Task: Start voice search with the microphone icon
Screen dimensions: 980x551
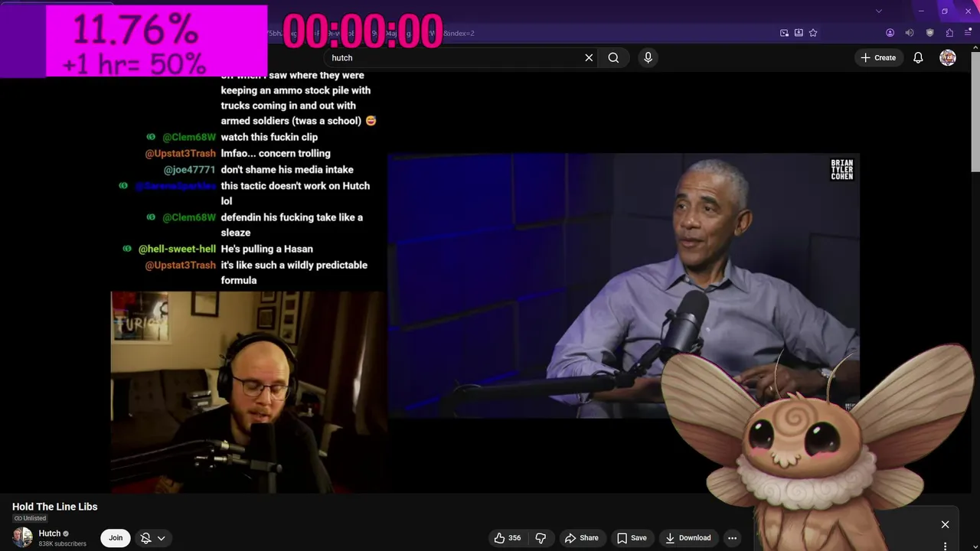Action: (648, 57)
